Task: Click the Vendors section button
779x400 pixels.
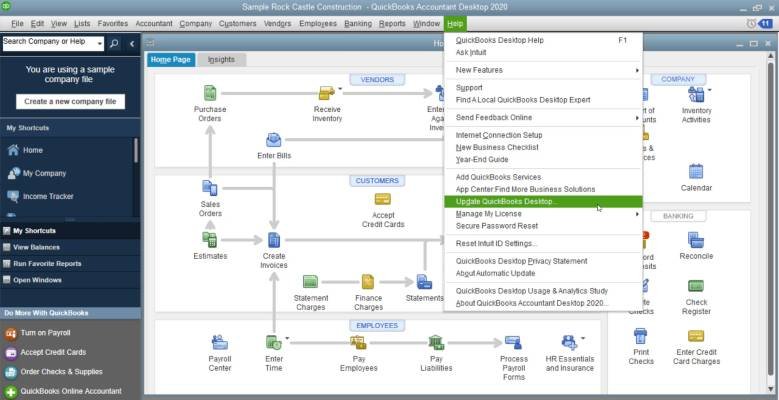Action: tap(377, 80)
